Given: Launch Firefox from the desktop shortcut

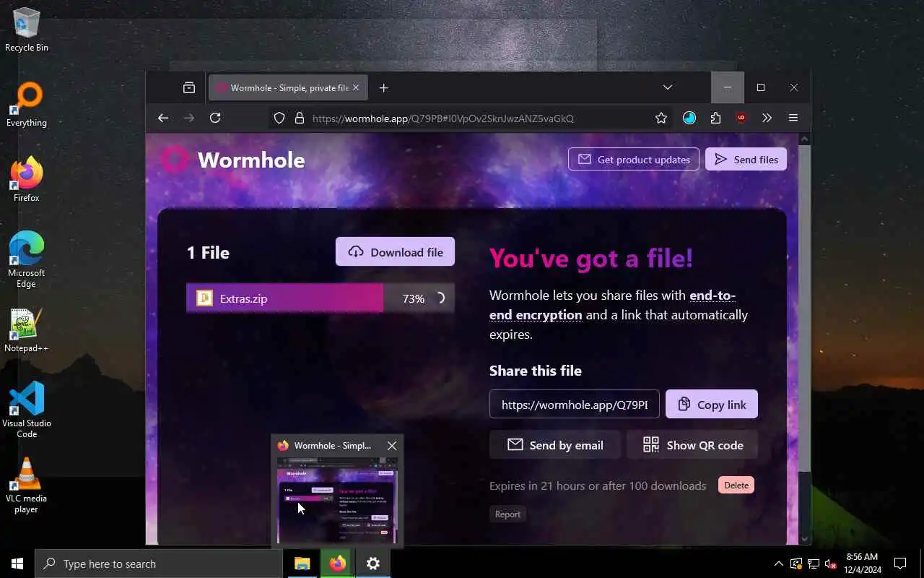Looking at the screenshot, I should [x=27, y=180].
